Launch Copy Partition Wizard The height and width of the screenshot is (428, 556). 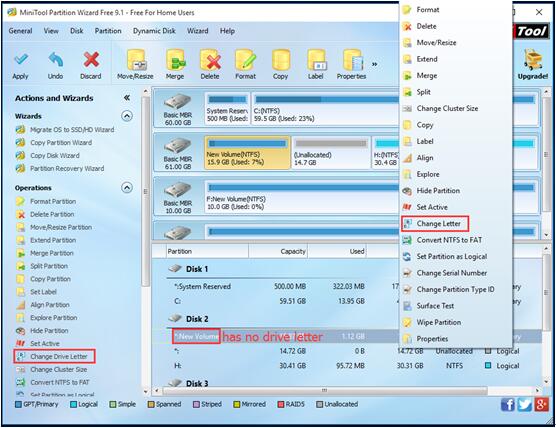(x=61, y=143)
